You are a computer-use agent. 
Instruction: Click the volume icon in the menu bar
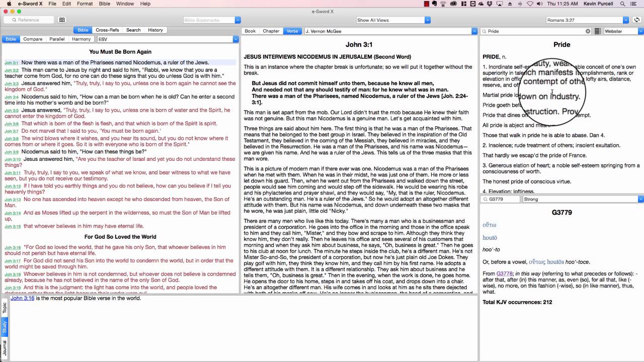(x=539, y=4)
